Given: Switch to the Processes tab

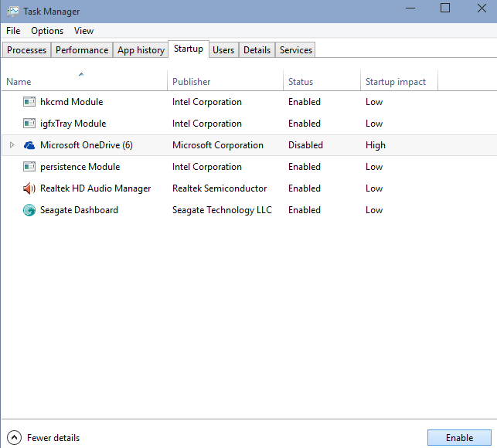Looking at the screenshot, I should (27, 50).
